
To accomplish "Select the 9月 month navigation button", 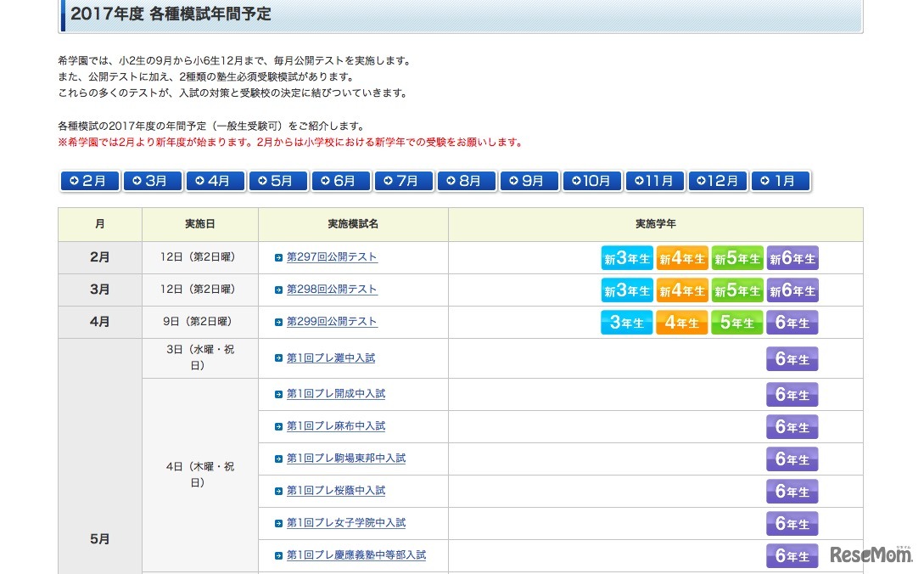I will pyautogui.click(x=529, y=181).
